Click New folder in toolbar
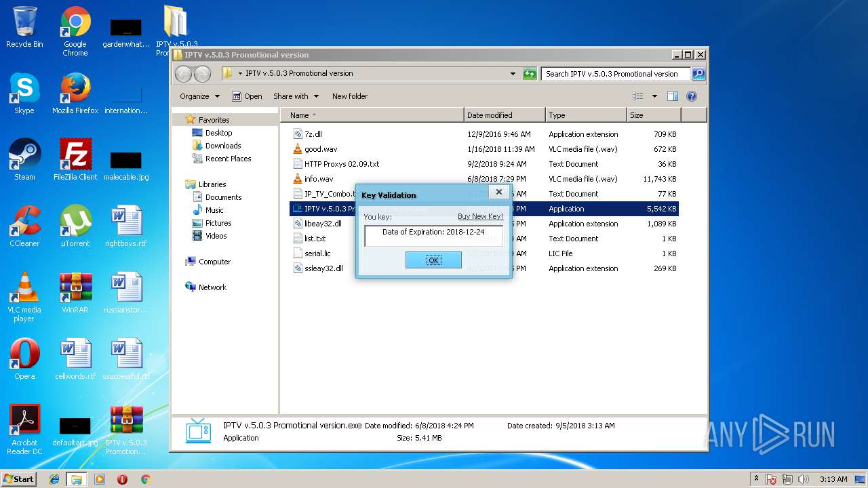This screenshot has width=868, height=488. [x=350, y=96]
